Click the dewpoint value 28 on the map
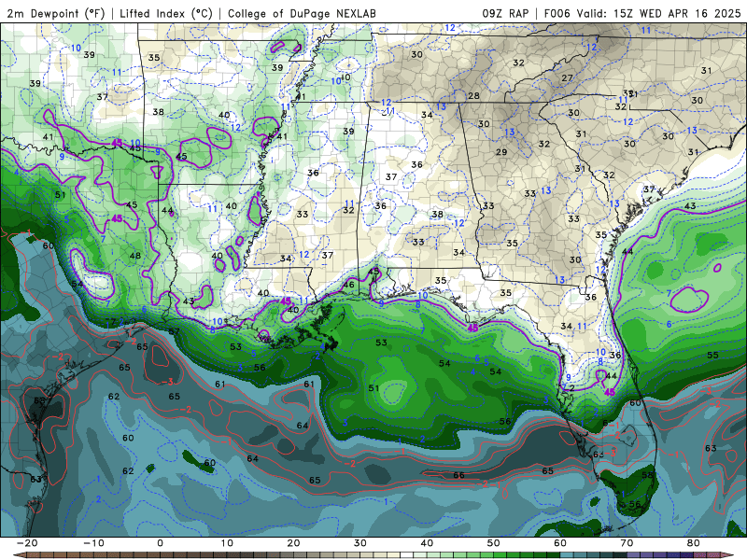 [x=473, y=96]
